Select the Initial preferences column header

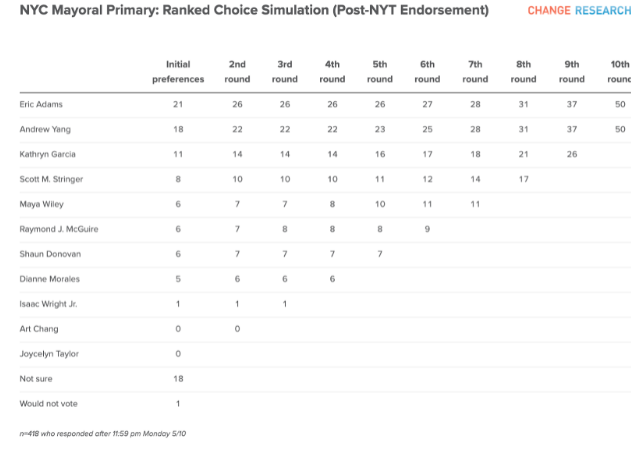178,71
